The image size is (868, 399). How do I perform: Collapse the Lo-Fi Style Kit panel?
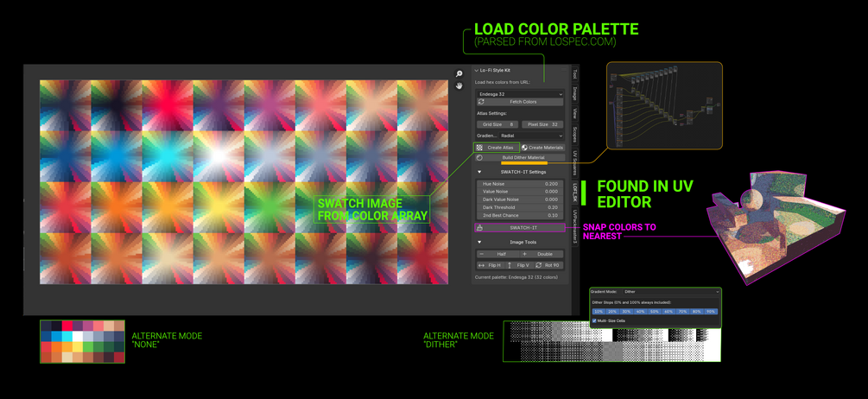pyautogui.click(x=476, y=70)
